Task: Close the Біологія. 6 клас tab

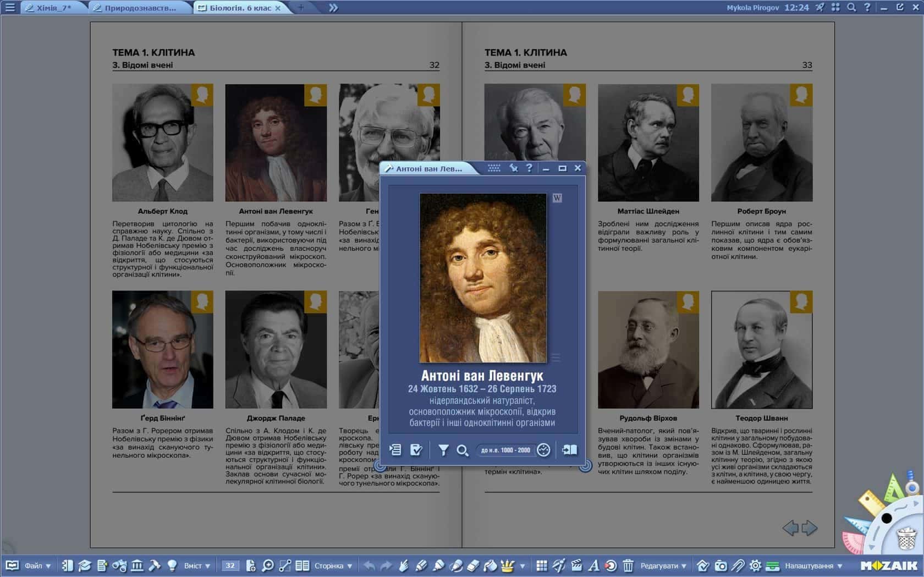Action: coord(278,8)
